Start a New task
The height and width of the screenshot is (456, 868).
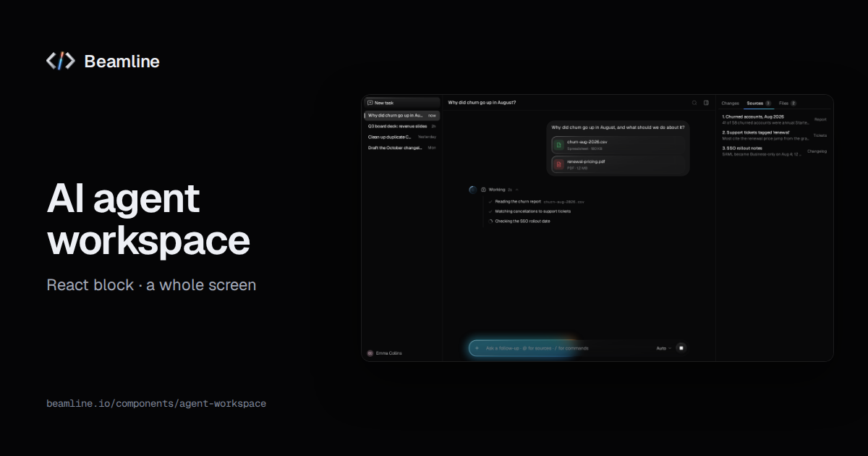(x=402, y=103)
